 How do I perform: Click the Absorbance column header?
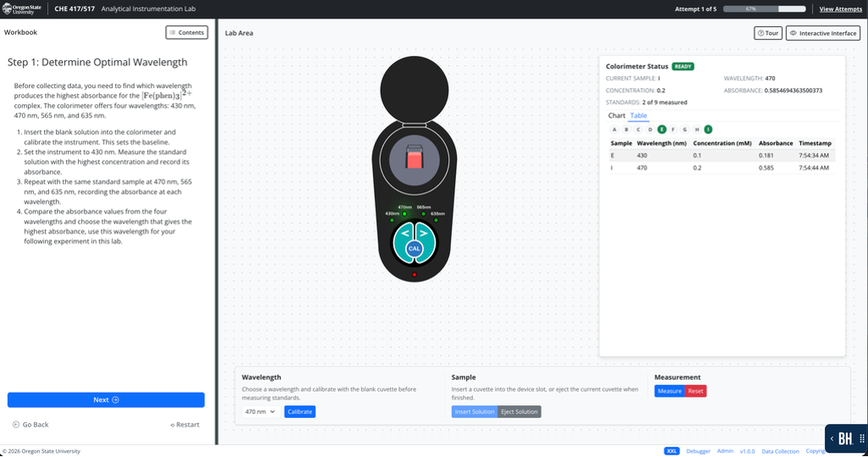coord(776,144)
